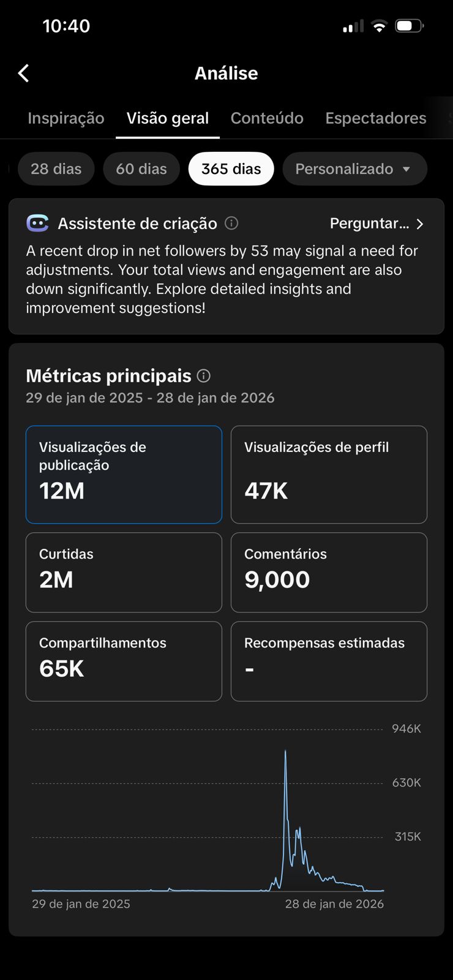Tap the back arrow icon
Image resolution: width=453 pixels, height=980 pixels.
coord(24,73)
